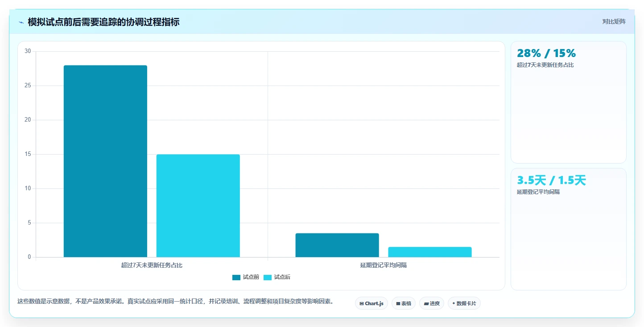Click the 延期登记平均间隔 card caption
Viewport: 644px width, 327px height.
(x=538, y=192)
